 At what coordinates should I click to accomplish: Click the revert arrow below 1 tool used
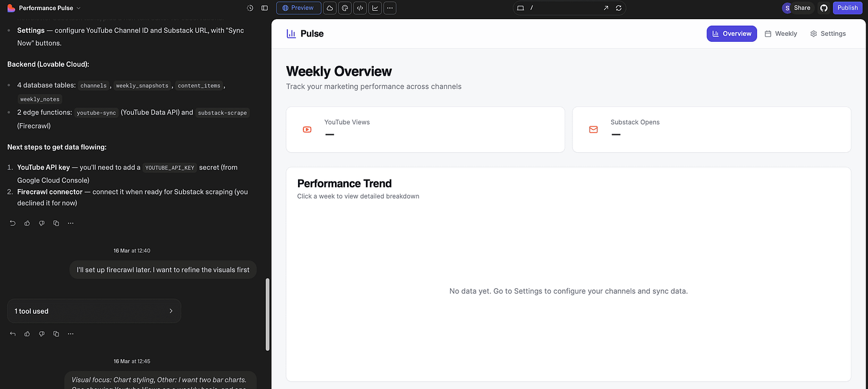pos(13,334)
